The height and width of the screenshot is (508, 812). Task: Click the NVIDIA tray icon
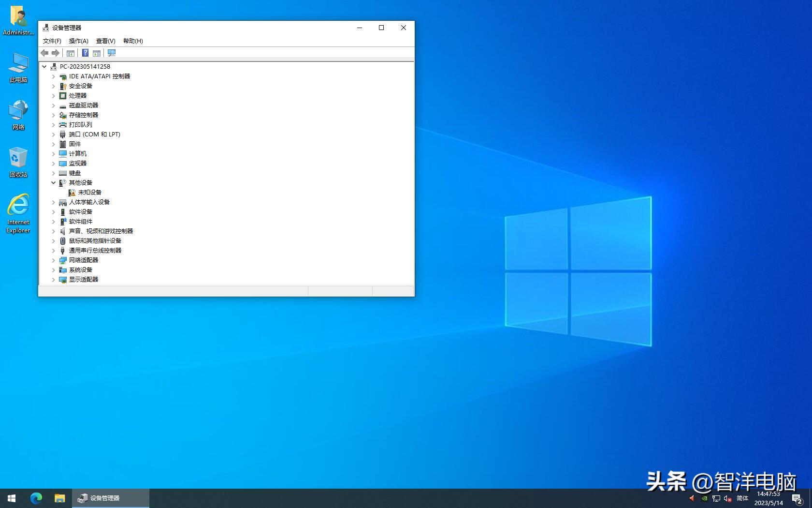(x=704, y=498)
